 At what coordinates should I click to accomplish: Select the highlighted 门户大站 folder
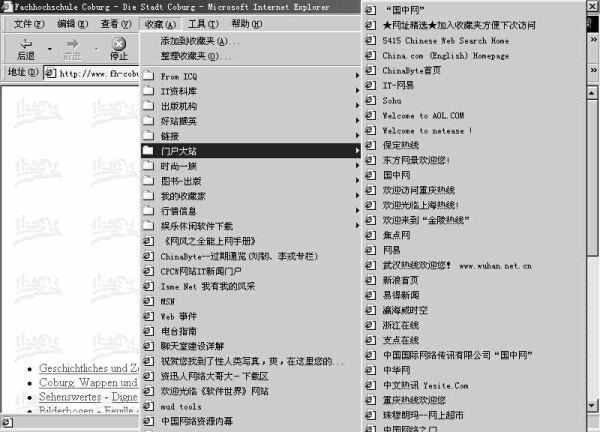click(x=251, y=151)
